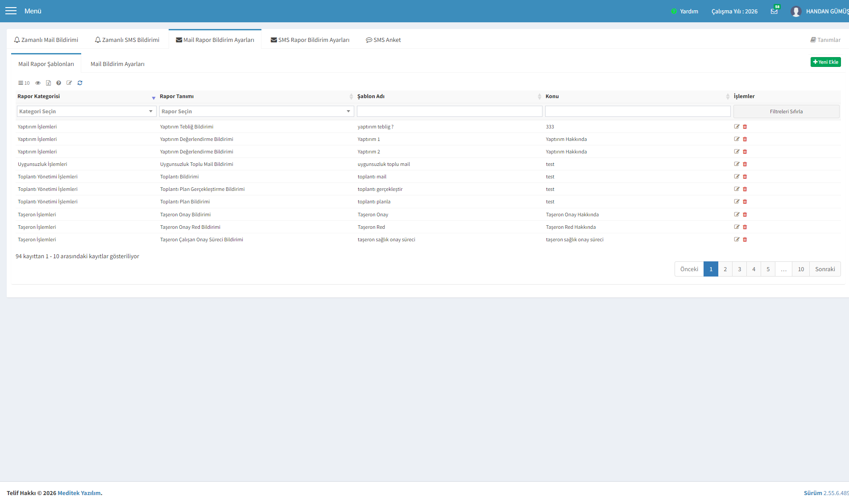Delete the toplantı planla template
Image resolution: width=849 pixels, height=504 pixels.
(745, 202)
